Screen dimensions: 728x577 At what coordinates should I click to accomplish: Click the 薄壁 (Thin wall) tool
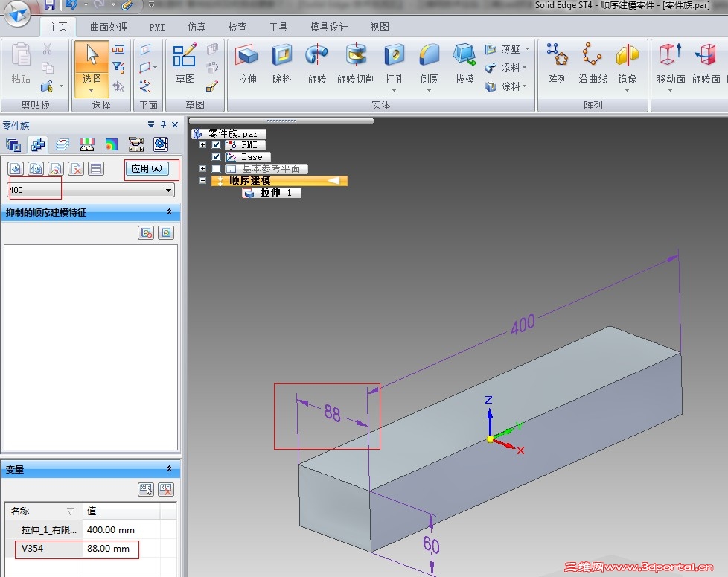coord(504,48)
